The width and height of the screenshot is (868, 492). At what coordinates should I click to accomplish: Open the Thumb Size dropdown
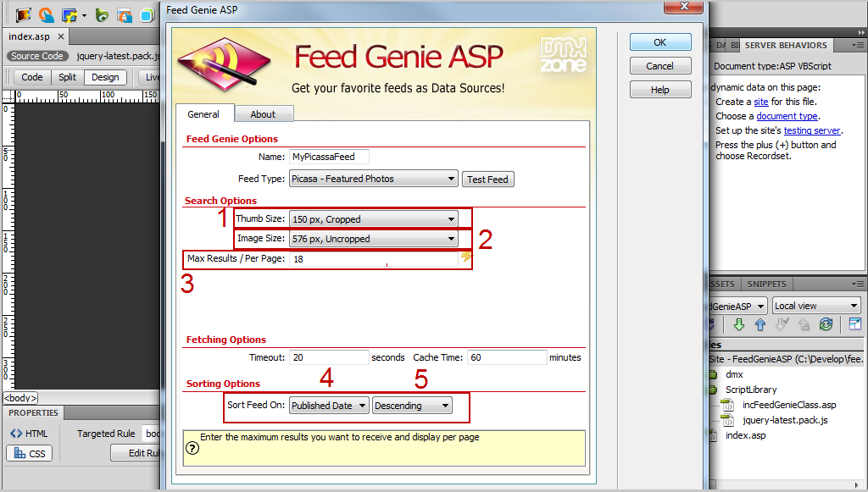(x=374, y=219)
